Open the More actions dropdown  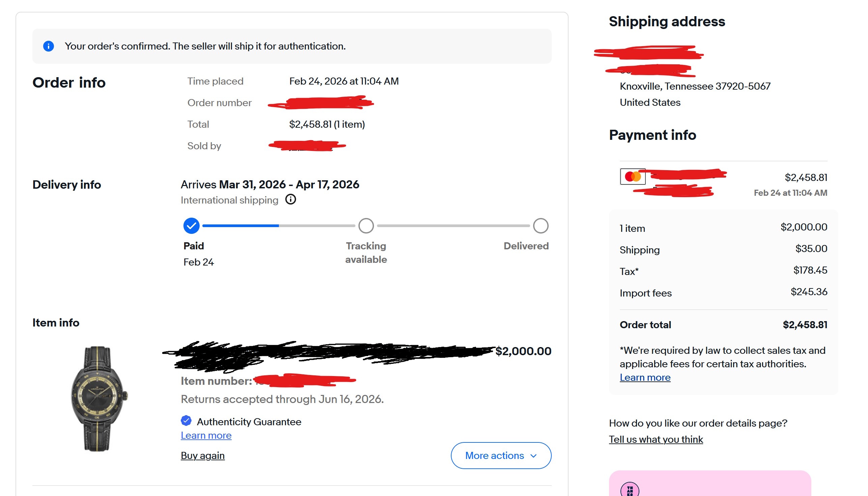pos(494,456)
